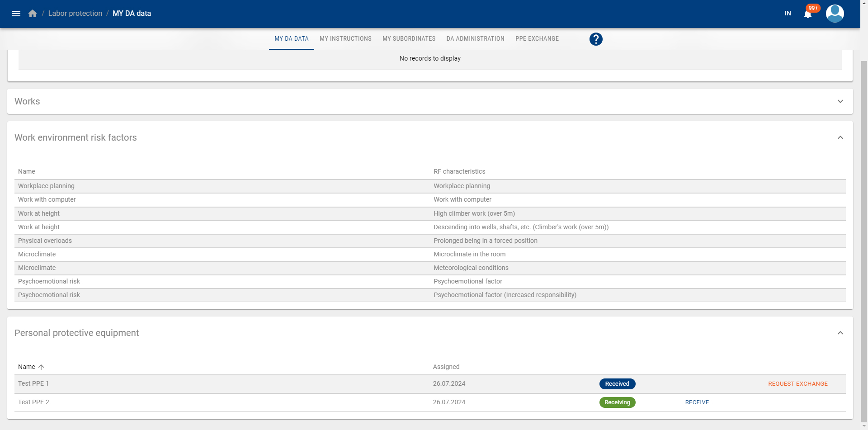Click the Physical overloads row name

coord(45,241)
